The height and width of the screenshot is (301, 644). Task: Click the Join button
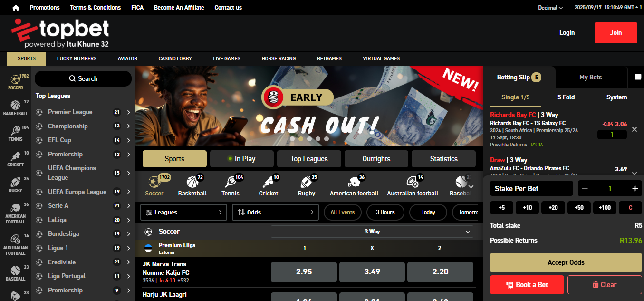615,32
